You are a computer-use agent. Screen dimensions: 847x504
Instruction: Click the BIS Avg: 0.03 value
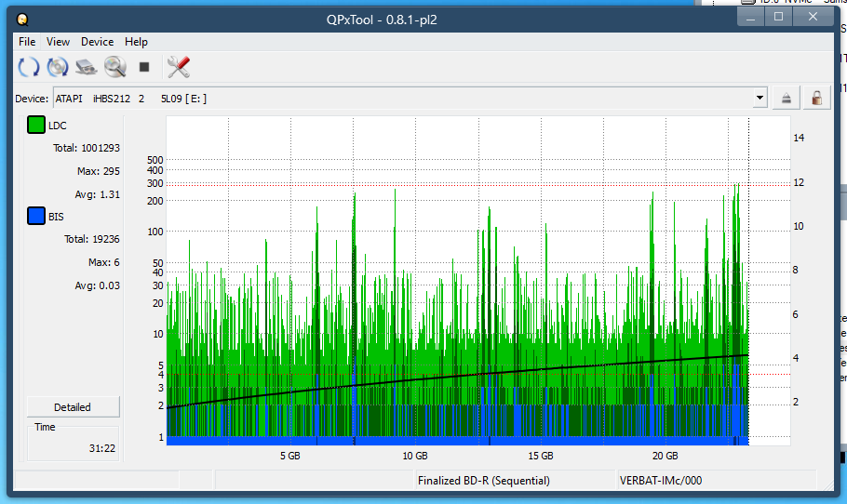(97, 285)
